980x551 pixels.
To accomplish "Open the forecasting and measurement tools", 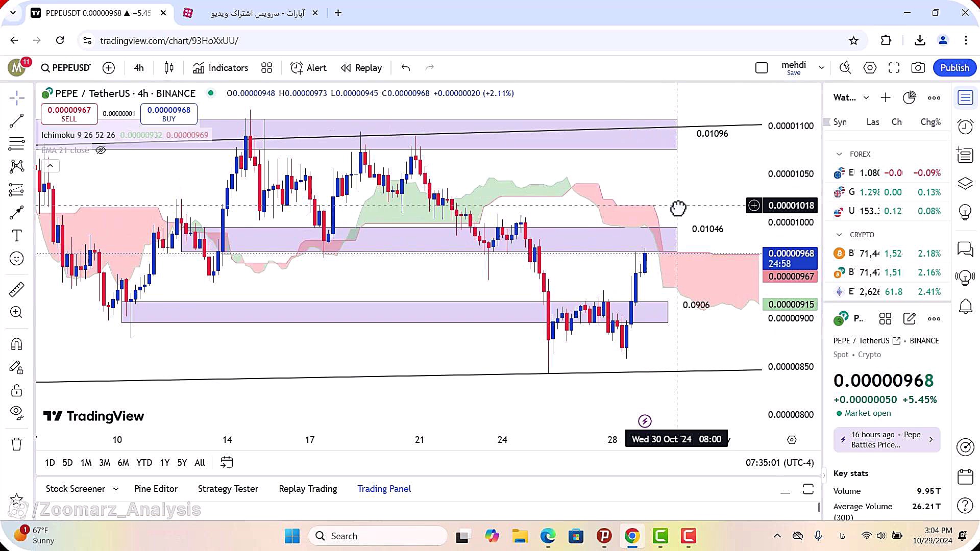I will click(x=17, y=190).
